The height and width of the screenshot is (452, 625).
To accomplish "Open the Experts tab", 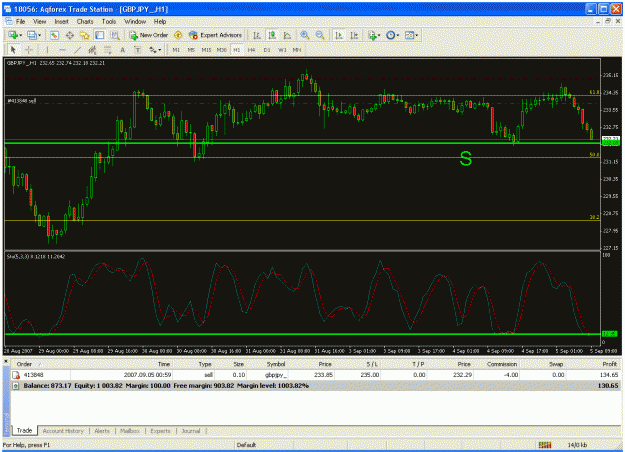I will coord(160,431).
